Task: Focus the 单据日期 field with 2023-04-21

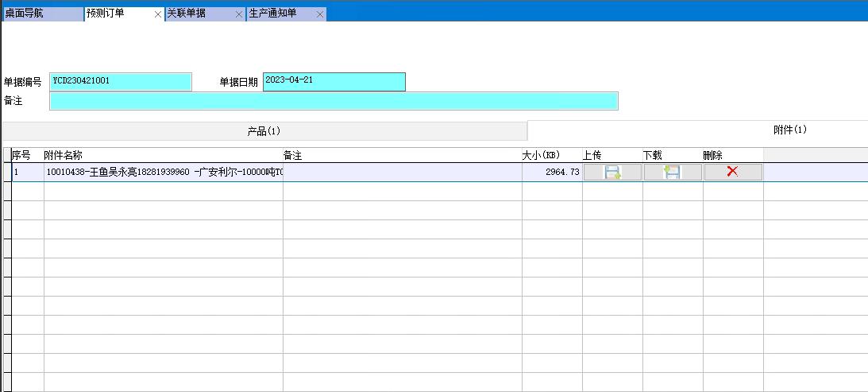Action: (x=334, y=82)
